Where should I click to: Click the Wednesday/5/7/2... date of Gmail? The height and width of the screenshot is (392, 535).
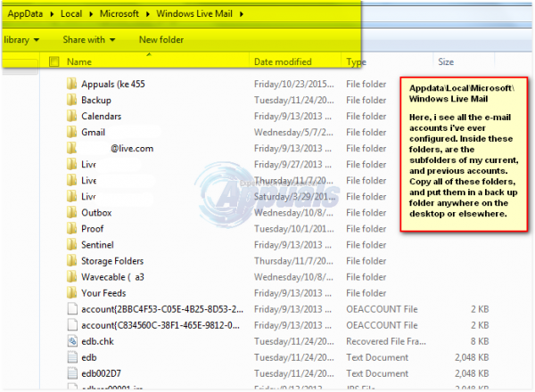point(293,132)
